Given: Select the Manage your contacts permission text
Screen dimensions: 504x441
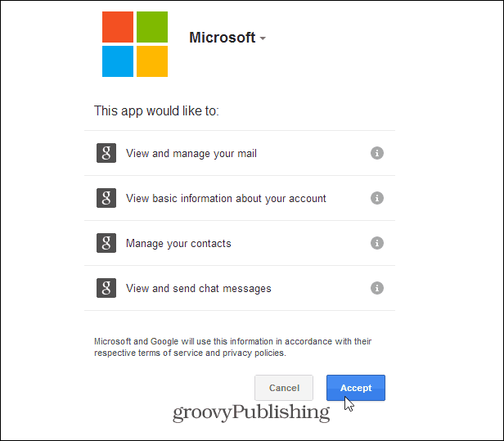Looking at the screenshot, I should (178, 244).
